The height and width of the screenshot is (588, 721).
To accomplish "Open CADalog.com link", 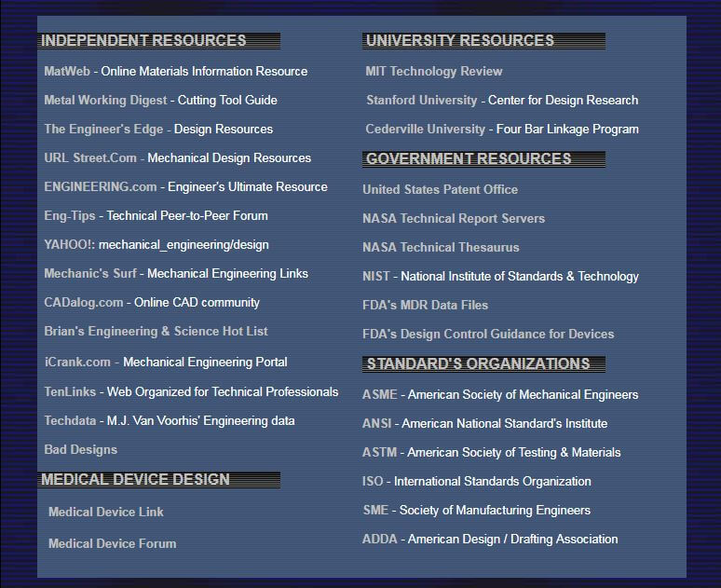I will (84, 303).
